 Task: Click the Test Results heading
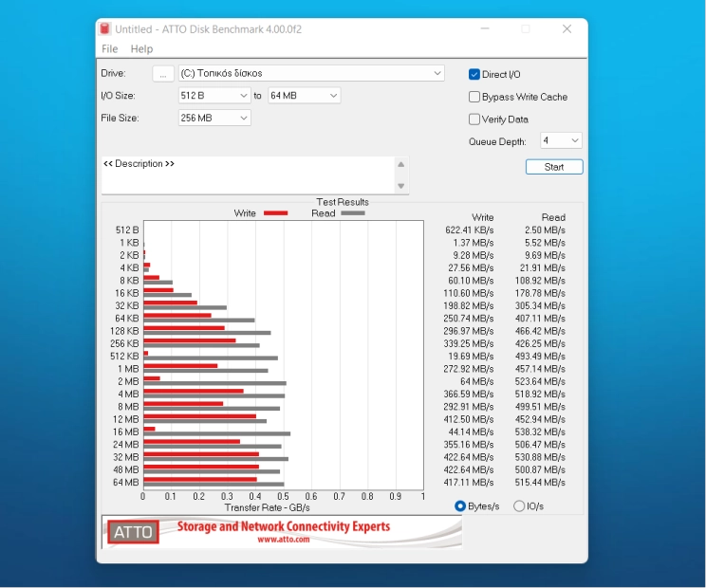coord(343,202)
